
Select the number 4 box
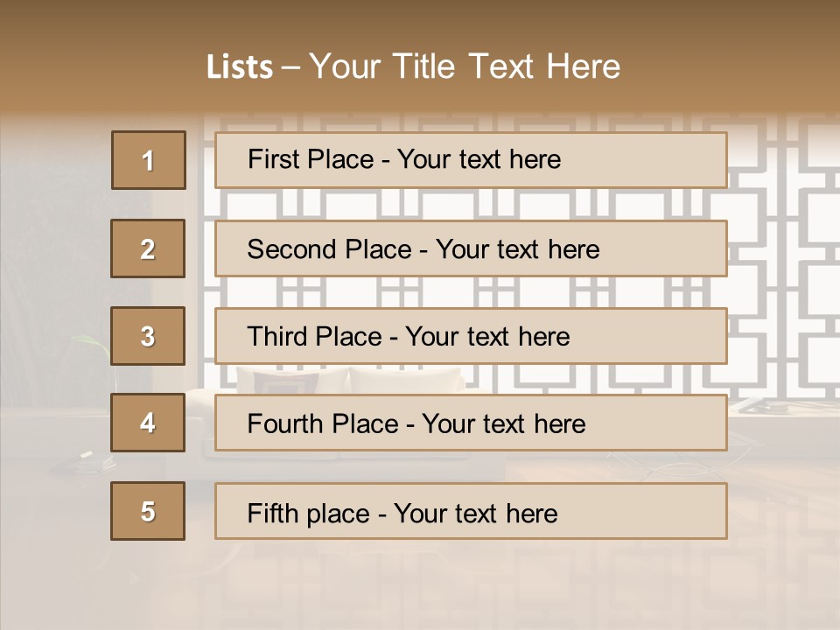click(x=148, y=423)
